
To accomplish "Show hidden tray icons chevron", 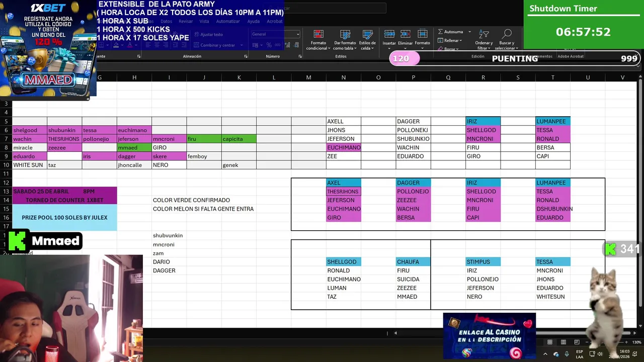I will point(545,354).
